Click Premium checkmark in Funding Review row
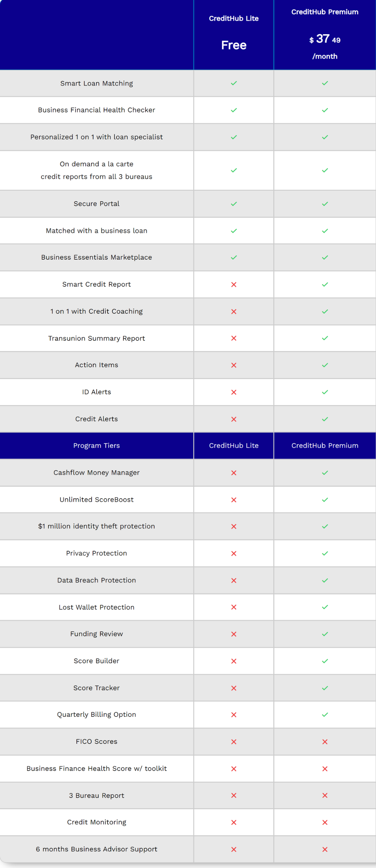 [325, 634]
